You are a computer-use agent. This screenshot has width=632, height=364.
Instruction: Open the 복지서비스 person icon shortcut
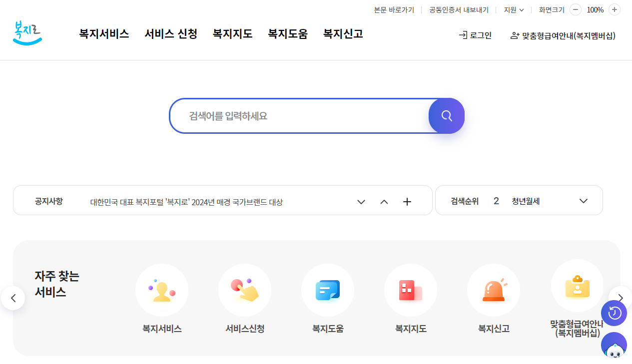tap(162, 290)
